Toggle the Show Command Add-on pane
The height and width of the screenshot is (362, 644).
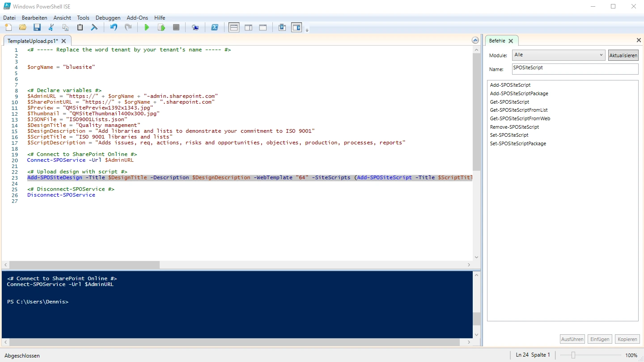[297, 28]
